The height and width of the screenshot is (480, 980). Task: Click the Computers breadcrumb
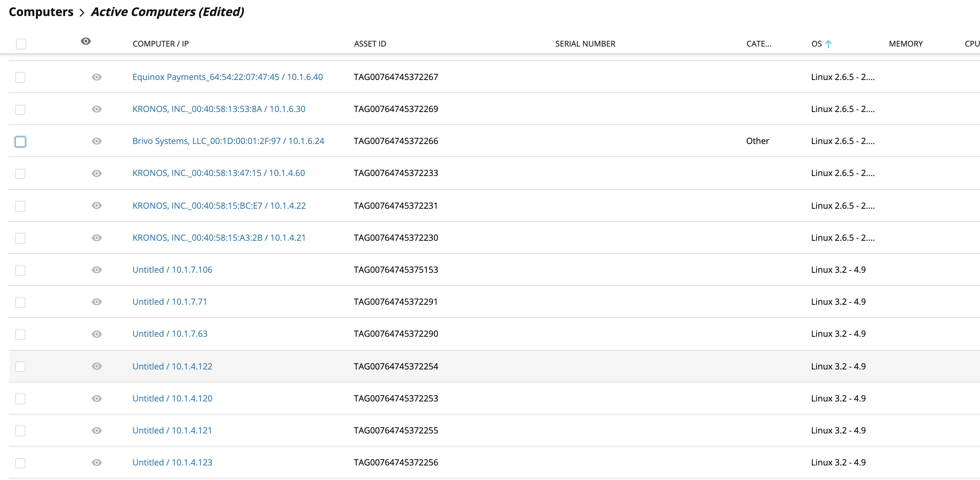41,12
